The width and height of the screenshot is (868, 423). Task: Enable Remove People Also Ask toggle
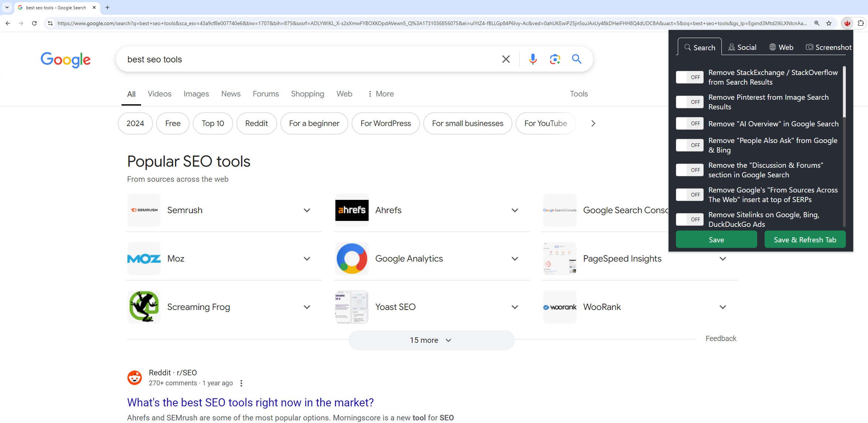pyautogui.click(x=690, y=145)
